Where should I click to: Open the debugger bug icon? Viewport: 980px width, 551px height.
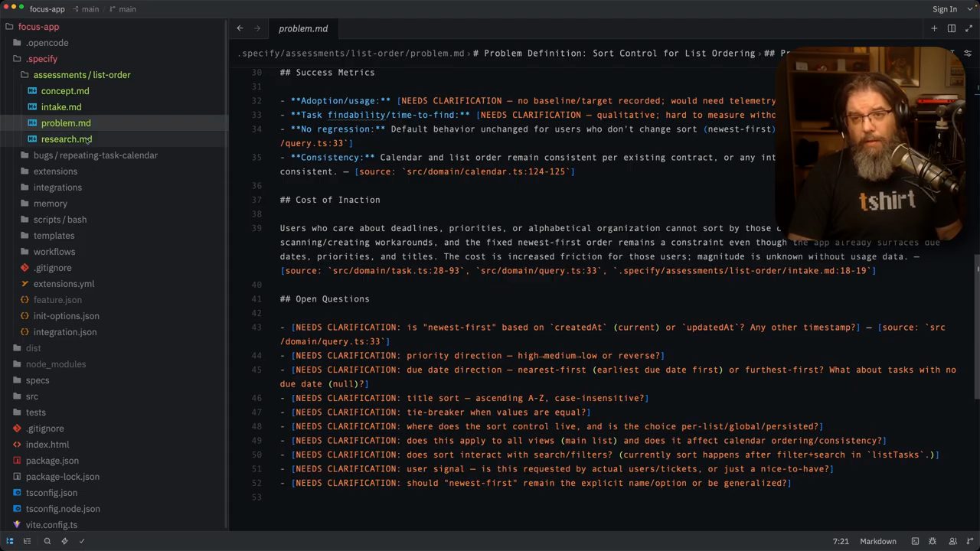pos(933,541)
